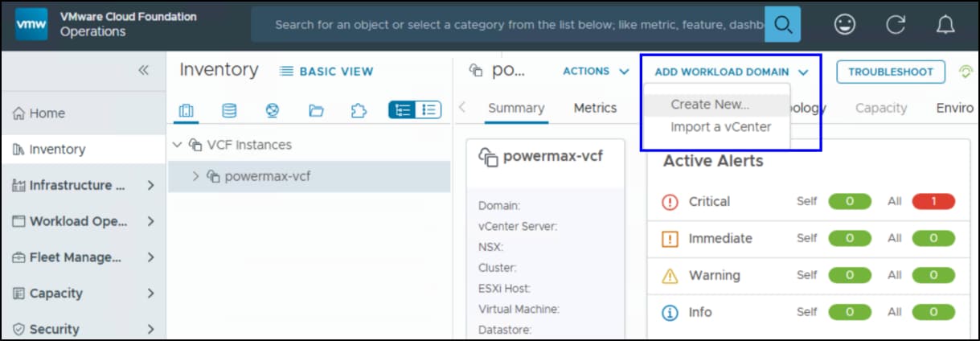The image size is (980, 341).
Task: Click the Fleet Management briefcase icon
Action: [19, 257]
